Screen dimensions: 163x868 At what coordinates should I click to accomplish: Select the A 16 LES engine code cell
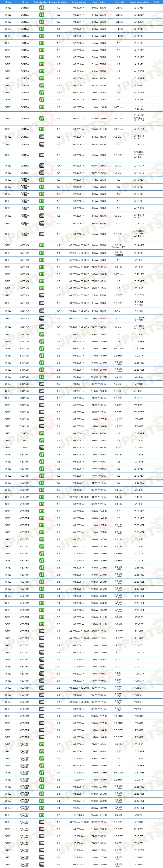coord(139,129)
